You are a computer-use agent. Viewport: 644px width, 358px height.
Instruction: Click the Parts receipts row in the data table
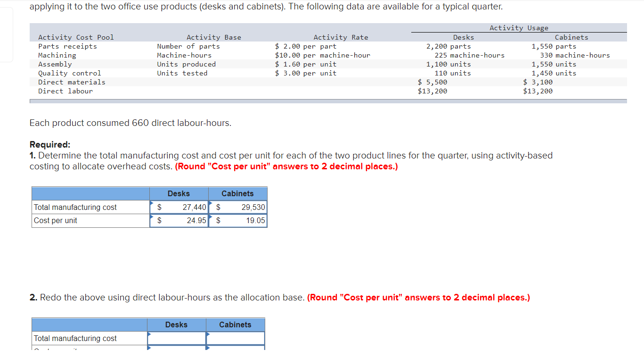(x=67, y=46)
